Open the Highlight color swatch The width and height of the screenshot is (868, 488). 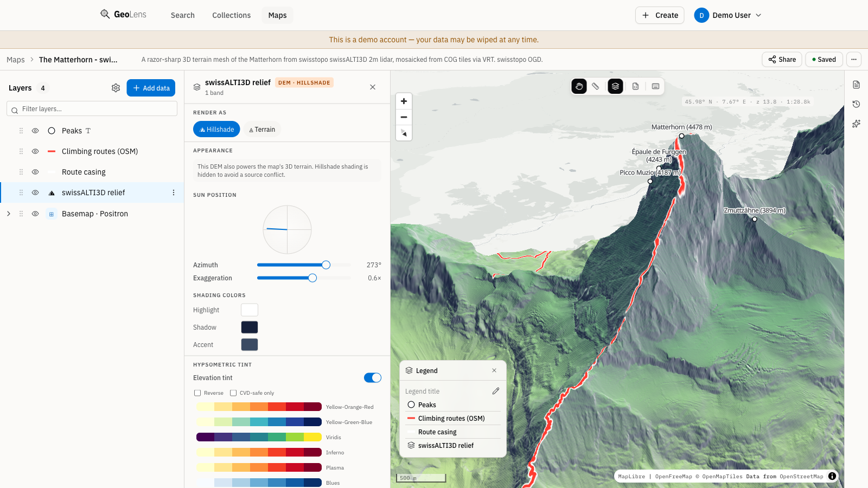click(x=250, y=310)
